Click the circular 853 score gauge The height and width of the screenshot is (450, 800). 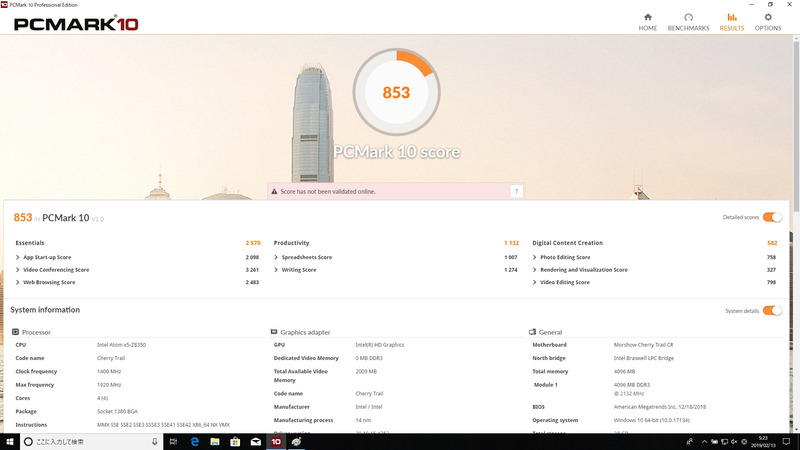396,92
